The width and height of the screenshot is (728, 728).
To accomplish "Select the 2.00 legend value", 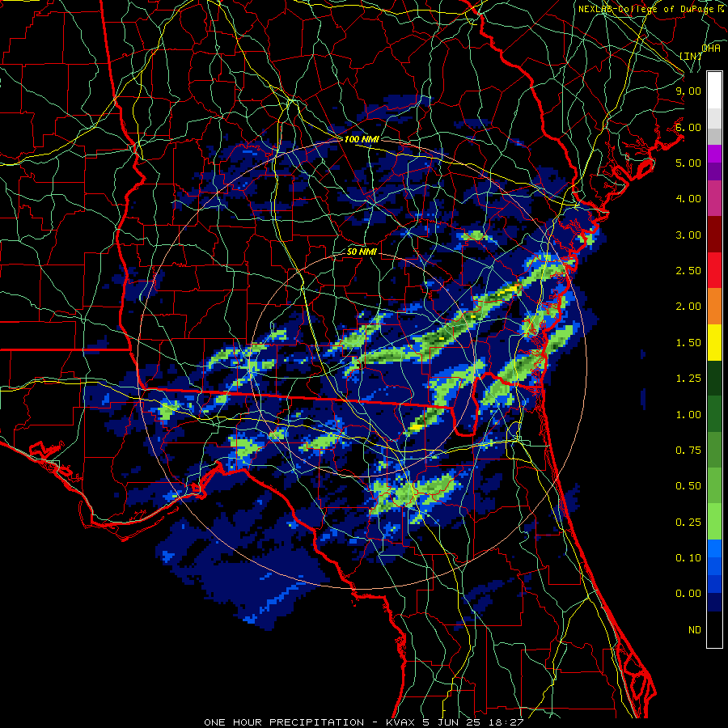I will (x=688, y=307).
